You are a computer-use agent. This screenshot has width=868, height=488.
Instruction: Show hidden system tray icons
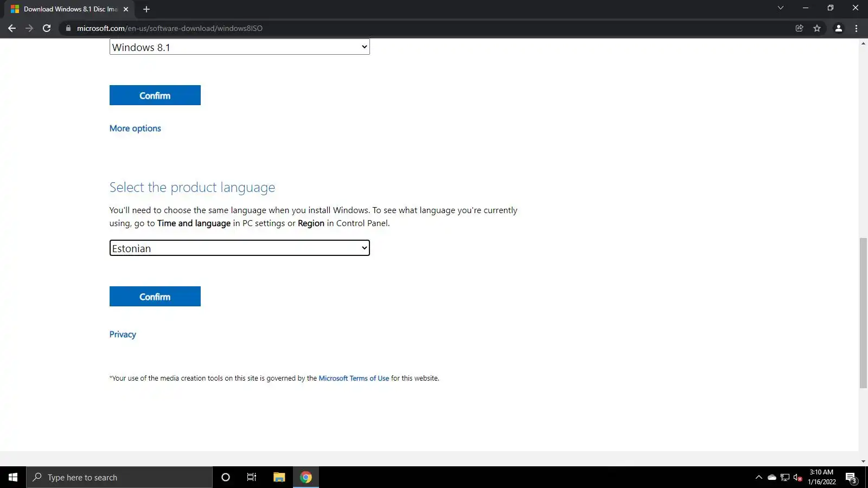click(758, 477)
